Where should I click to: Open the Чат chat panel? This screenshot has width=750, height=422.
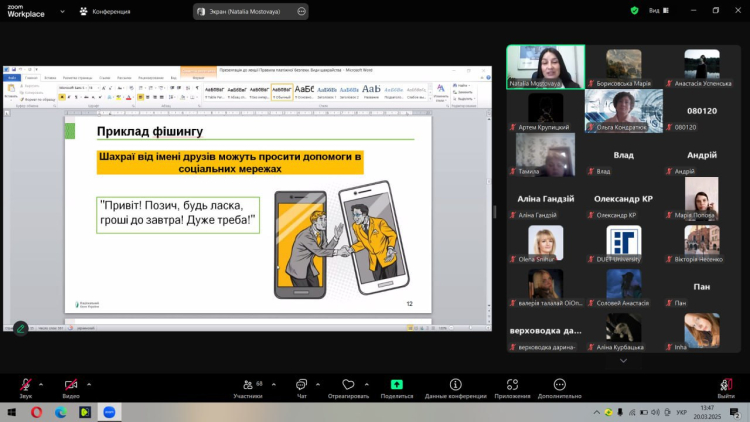[301, 386]
